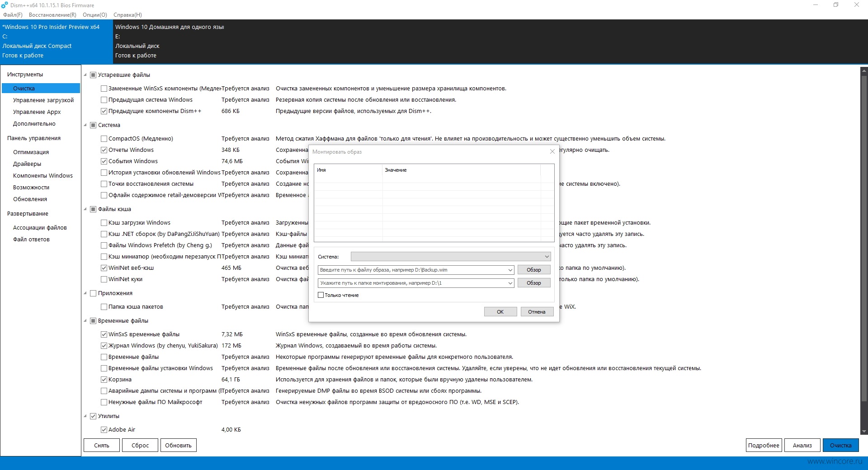Open the Система dropdown in dialog
Viewport: 868px width, 470px height.
click(x=451, y=257)
